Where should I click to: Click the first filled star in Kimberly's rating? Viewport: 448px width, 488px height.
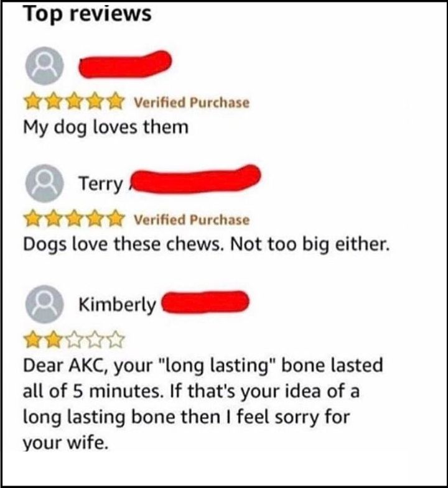point(34,340)
